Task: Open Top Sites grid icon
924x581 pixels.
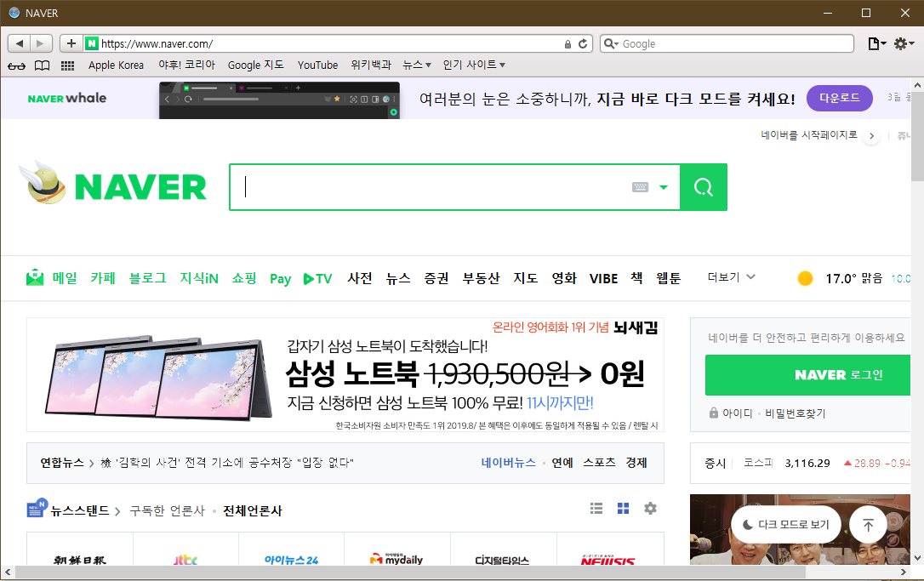Action: coord(68,66)
